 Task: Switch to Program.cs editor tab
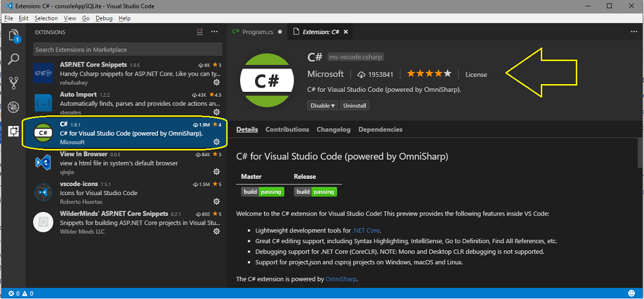pyautogui.click(x=257, y=32)
